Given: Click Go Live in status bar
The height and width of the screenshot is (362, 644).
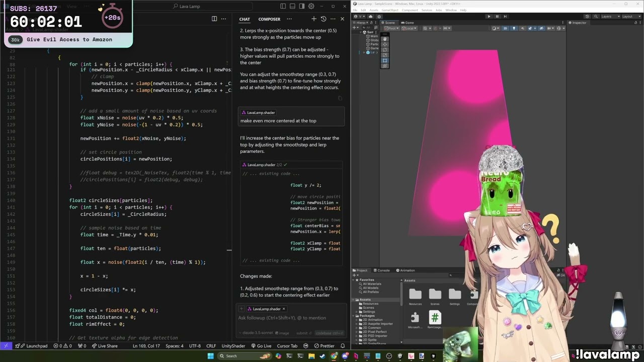Looking at the screenshot, I should point(261,346).
